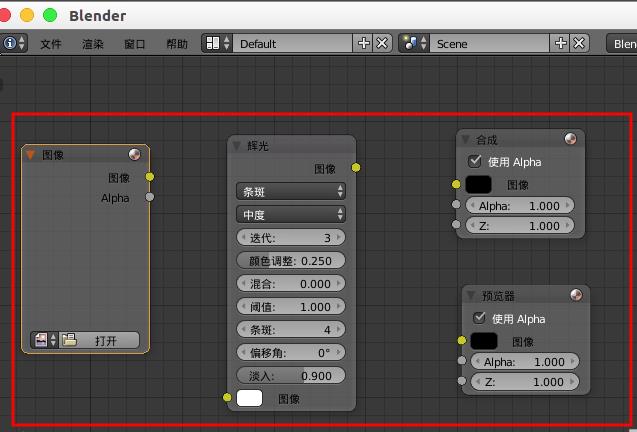Screen dimensions: 637x432
Task: Toggle 使用 Alpha checkbox in 预览器 node
Action: (480, 318)
